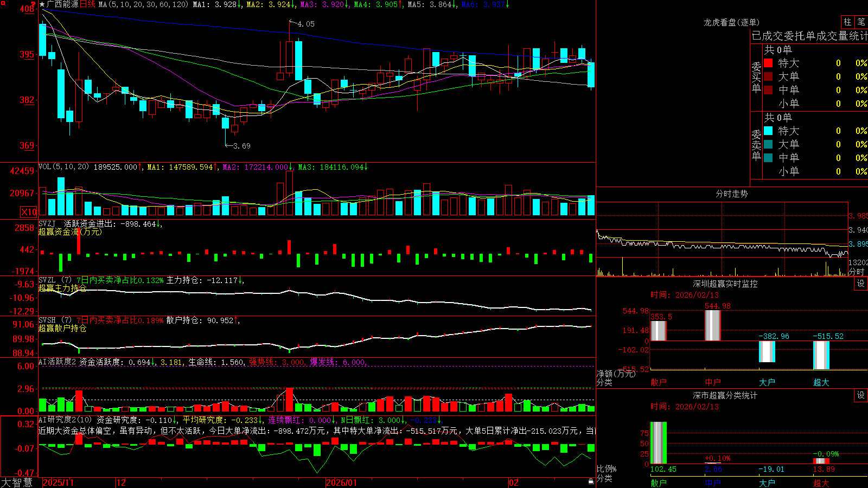Click the MA1: 3.928 value
Screen dimensions: 868x488
(217, 4)
